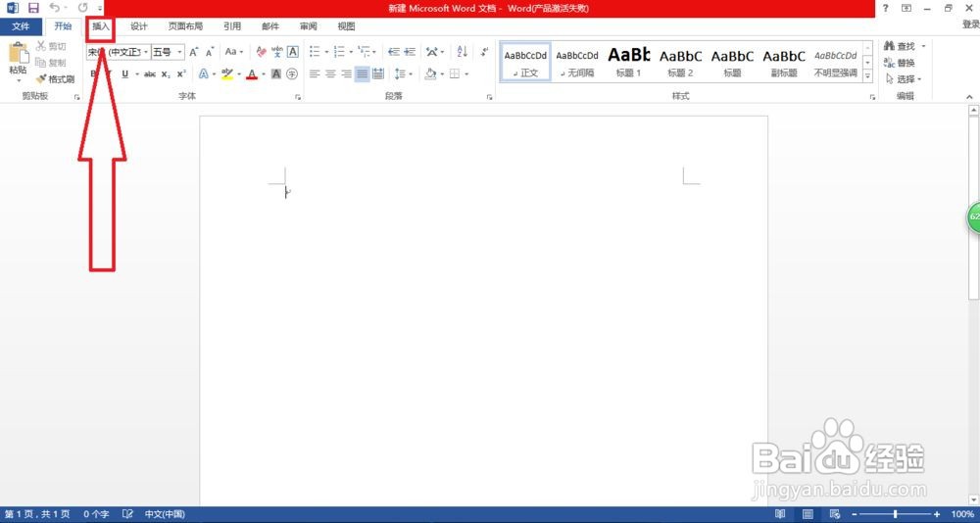
Task: Toggle Underline formatting
Action: (125, 73)
